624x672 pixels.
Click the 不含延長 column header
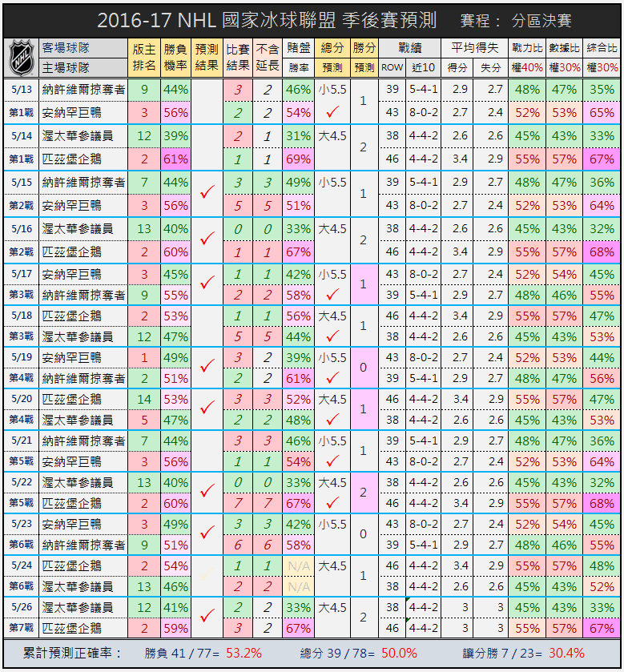point(268,58)
